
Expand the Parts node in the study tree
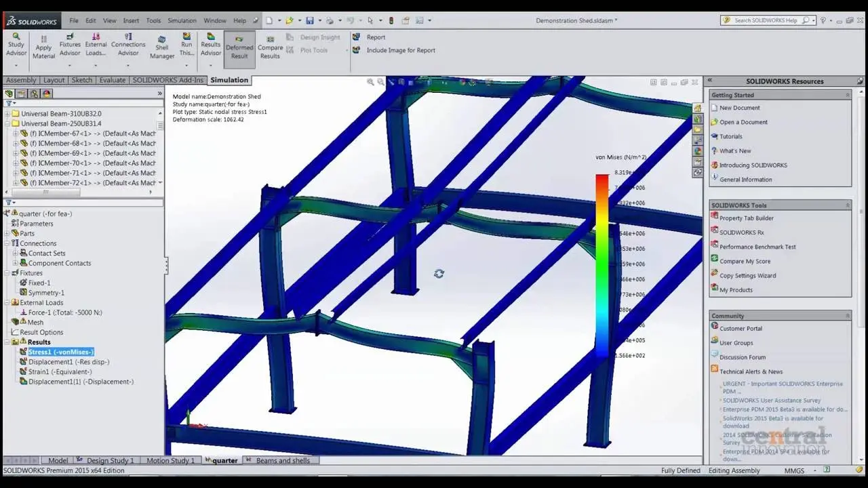[x=7, y=233]
